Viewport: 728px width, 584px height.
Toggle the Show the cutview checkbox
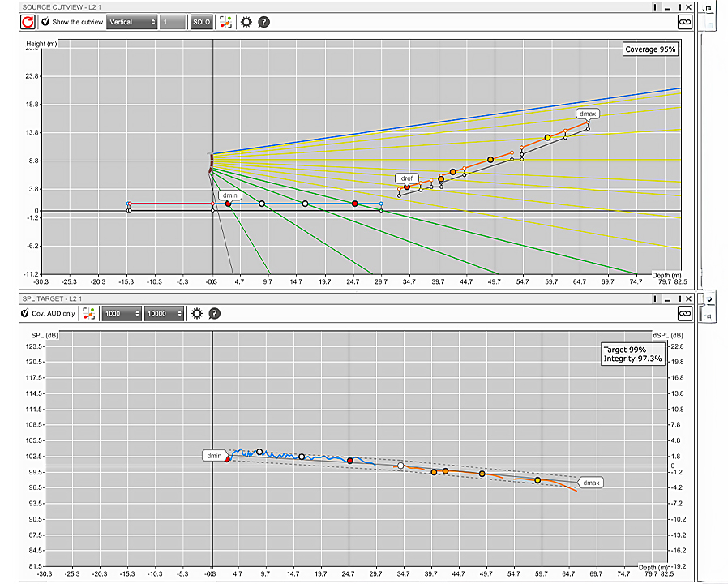tap(46, 23)
